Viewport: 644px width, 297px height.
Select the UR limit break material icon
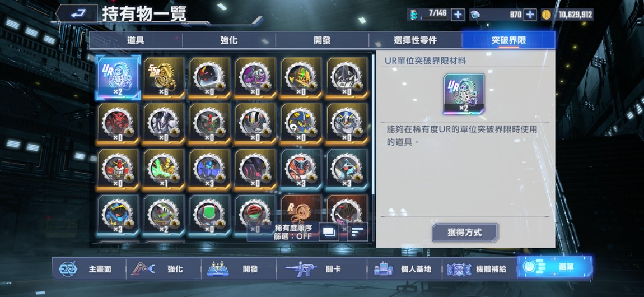pyautogui.click(x=118, y=78)
